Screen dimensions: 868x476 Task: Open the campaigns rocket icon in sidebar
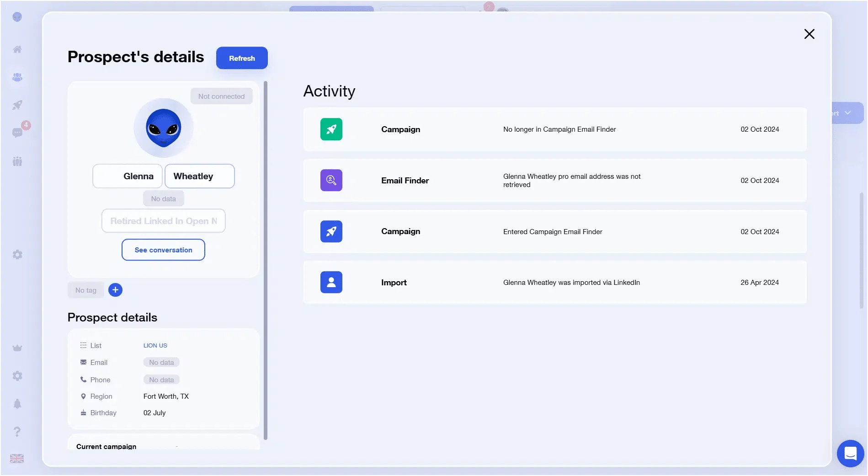pyautogui.click(x=17, y=105)
